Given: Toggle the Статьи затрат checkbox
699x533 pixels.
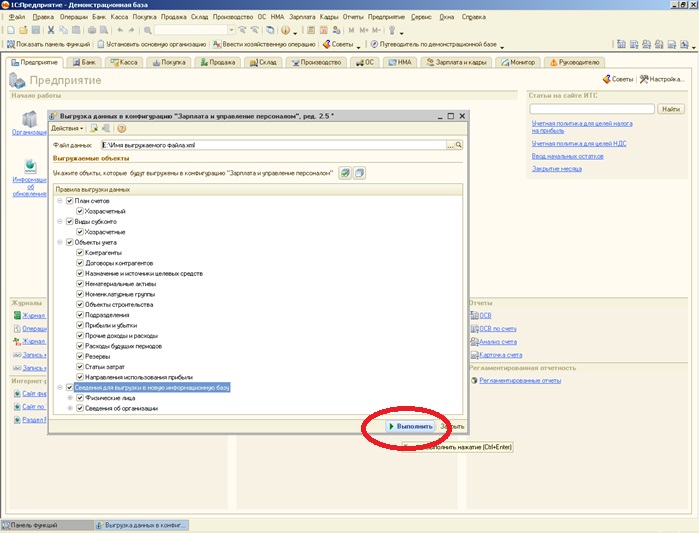Looking at the screenshot, I should click(x=80, y=367).
